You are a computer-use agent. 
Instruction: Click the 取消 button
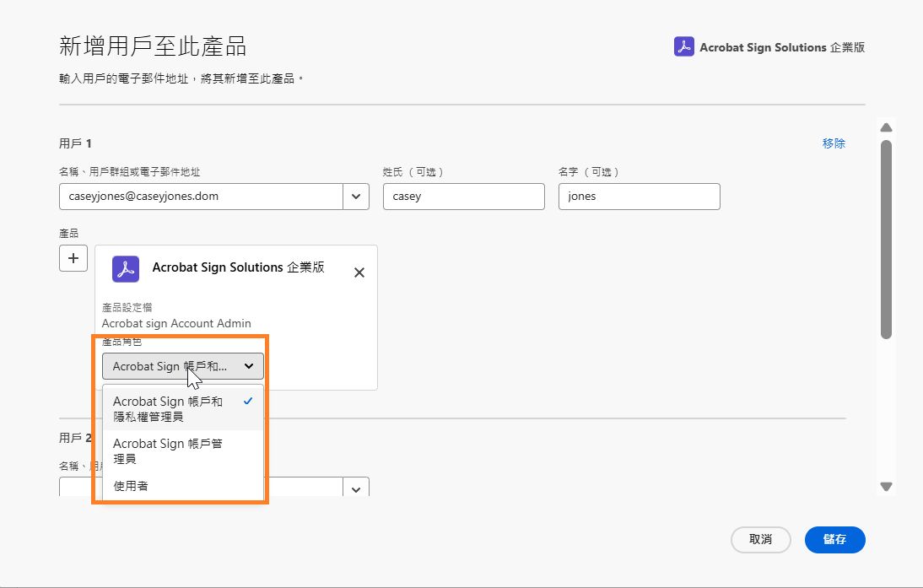tap(760, 540)
